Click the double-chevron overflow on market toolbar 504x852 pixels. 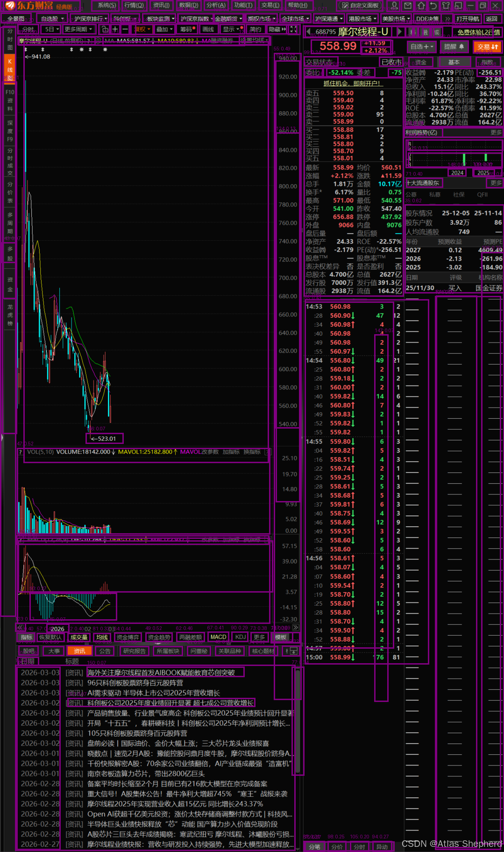pyautogui.click(x=448, y=19)
